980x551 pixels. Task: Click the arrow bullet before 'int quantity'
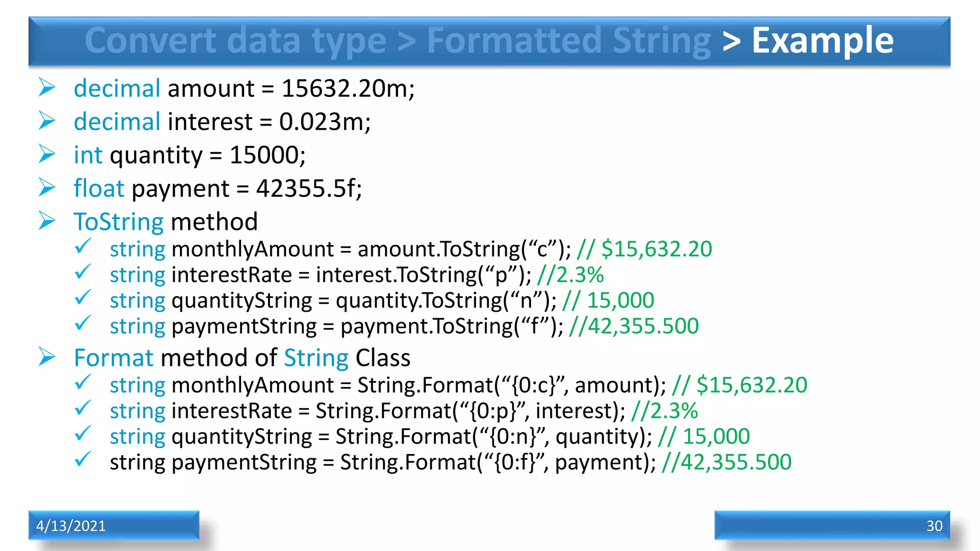(x=47, y=154)
